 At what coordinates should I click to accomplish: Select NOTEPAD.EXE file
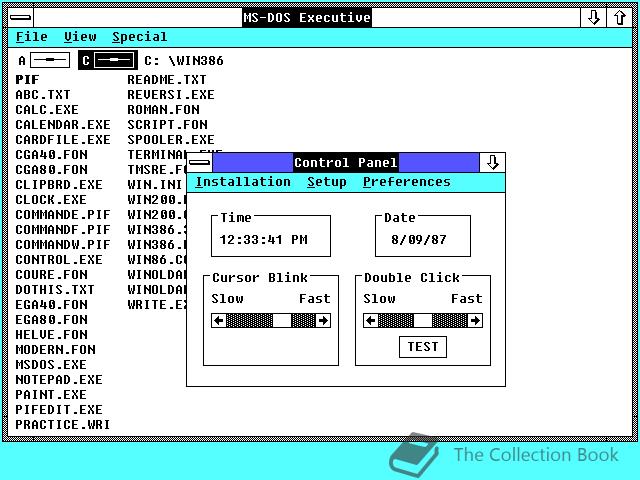coord(59,380)
